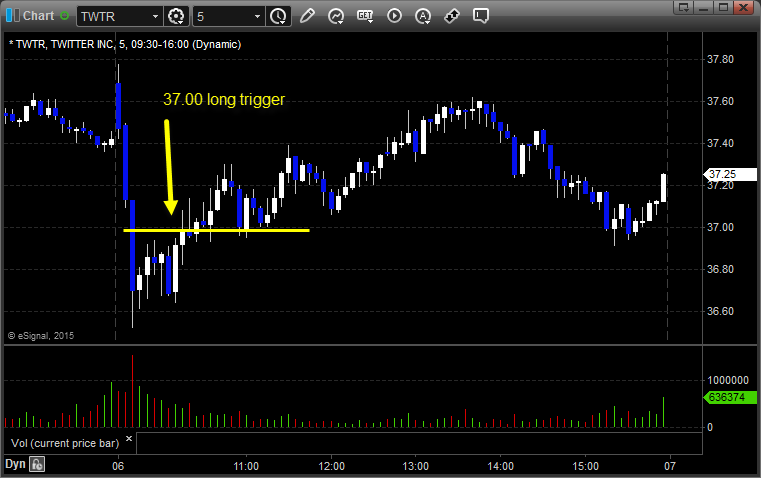The height and width of the screenshot is (478, 761).
Task: Close the Vol study pane
Action: pyautogui.click(x=129, y=439)
